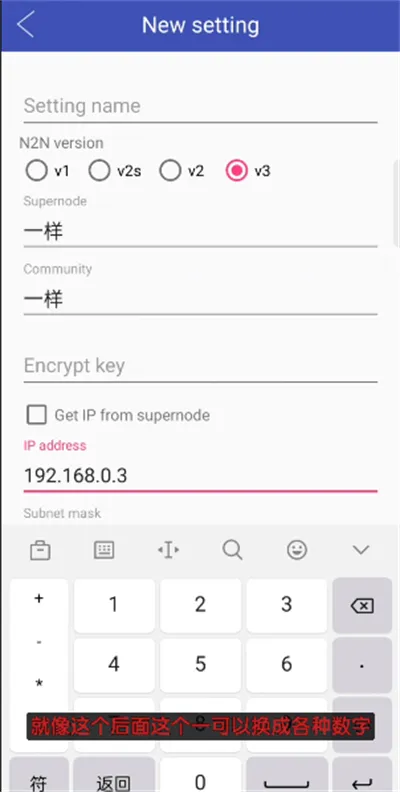Tap the back arrow in header
The height and width of the screenshot is (792, 400).
[25, 25]
